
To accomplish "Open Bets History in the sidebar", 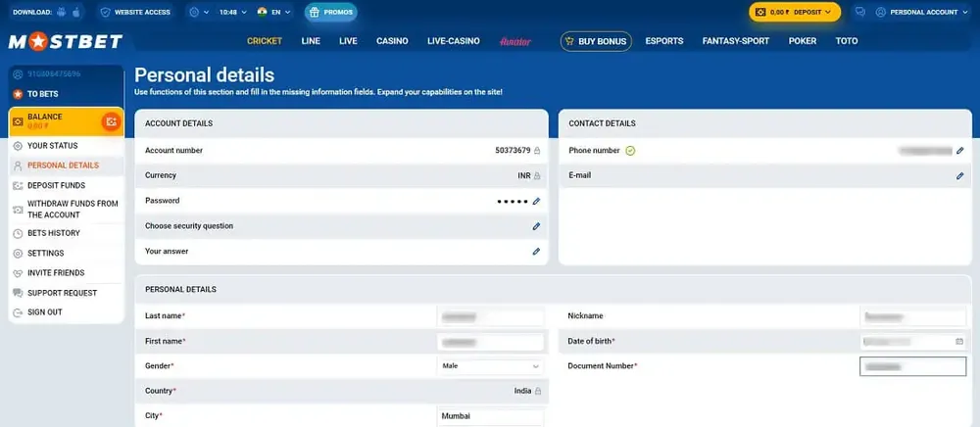I will click(x=53, y=234).
